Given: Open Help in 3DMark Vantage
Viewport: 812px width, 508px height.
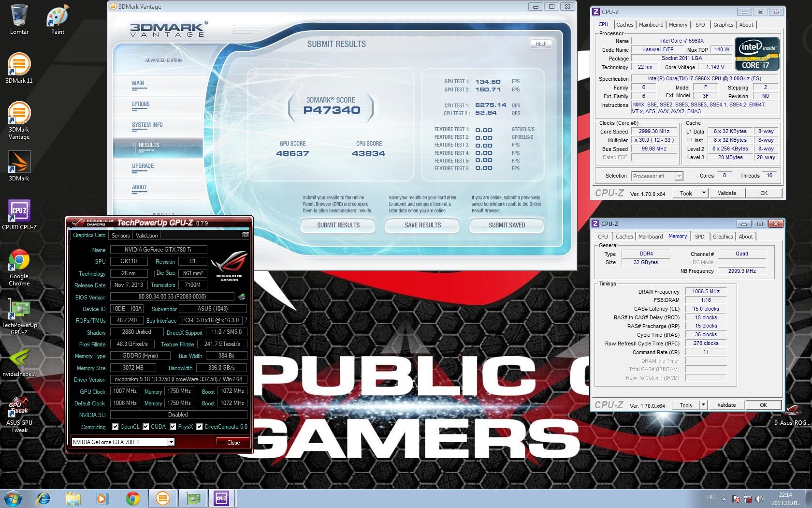Looking at the screenshot, I should tap(541, 44).
